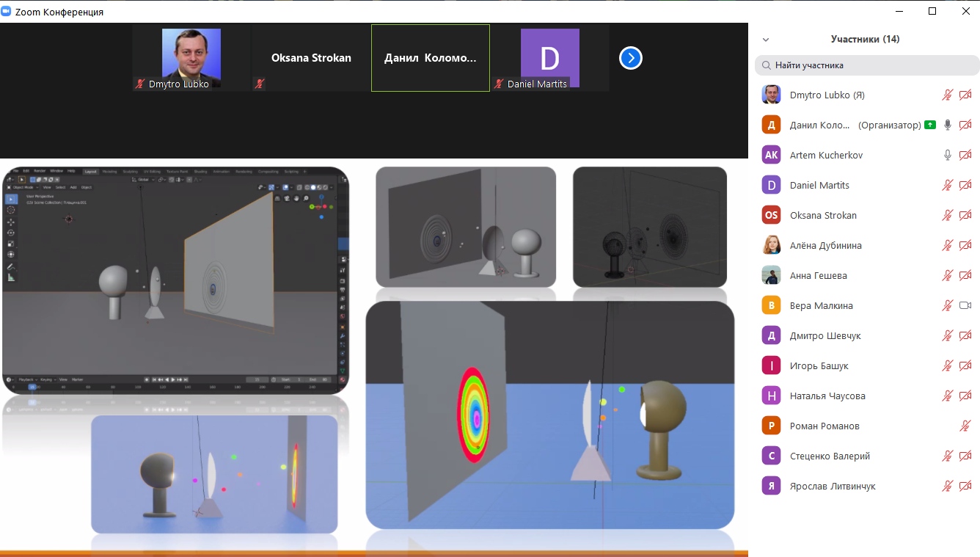This screenshot has width=980, height=557.
Task: Select participant name "Алёна Дубинина"
Action: (826, 245)
